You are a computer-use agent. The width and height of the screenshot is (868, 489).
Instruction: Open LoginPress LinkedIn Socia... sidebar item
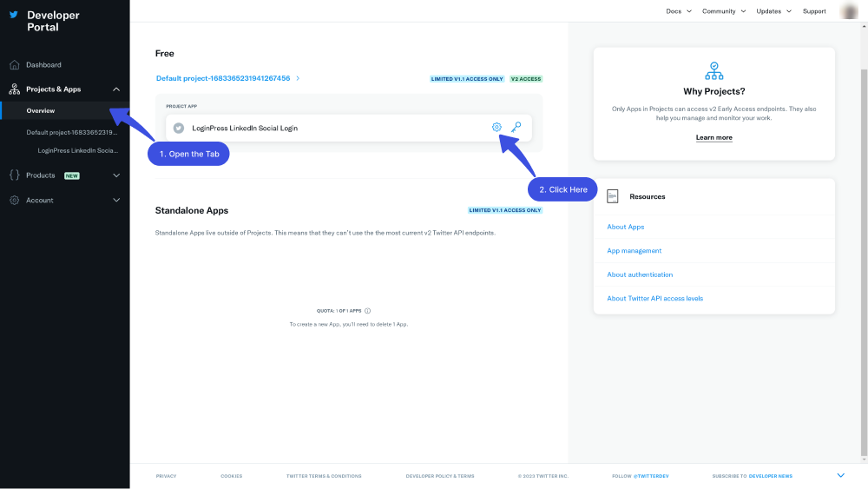point(78,150)
